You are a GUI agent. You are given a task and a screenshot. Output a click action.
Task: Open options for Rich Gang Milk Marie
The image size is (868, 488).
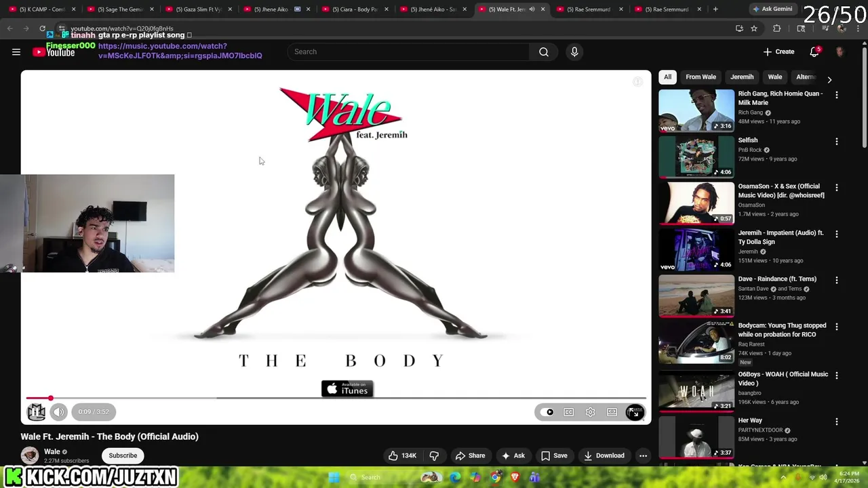836,95
